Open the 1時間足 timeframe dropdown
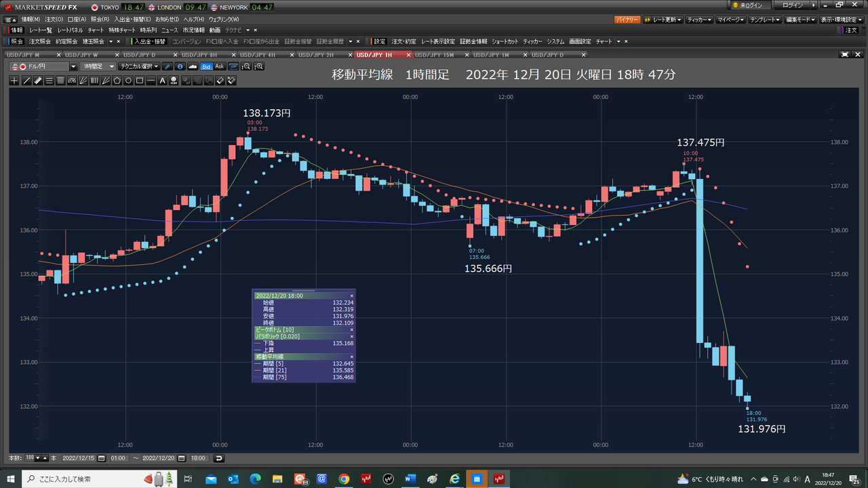The image size is (868, 488). (x=97, y=66)
